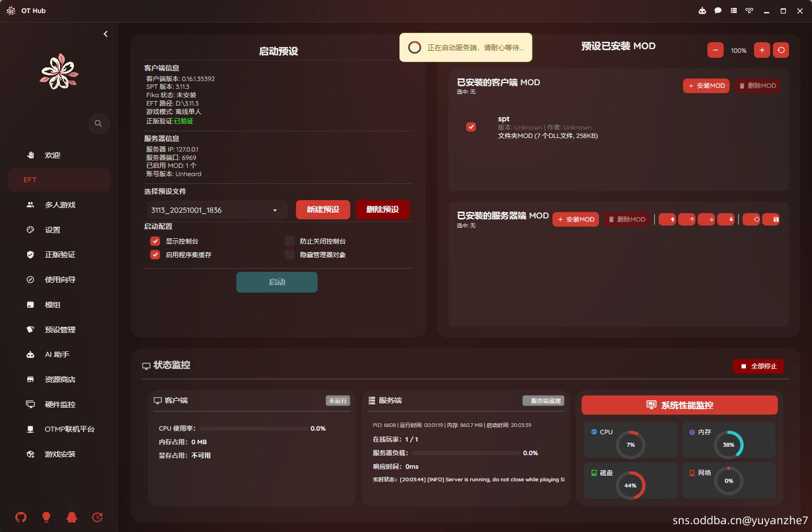Click the search icon in sidebar
The image size is (812, 532).
(x=98, y=124)
